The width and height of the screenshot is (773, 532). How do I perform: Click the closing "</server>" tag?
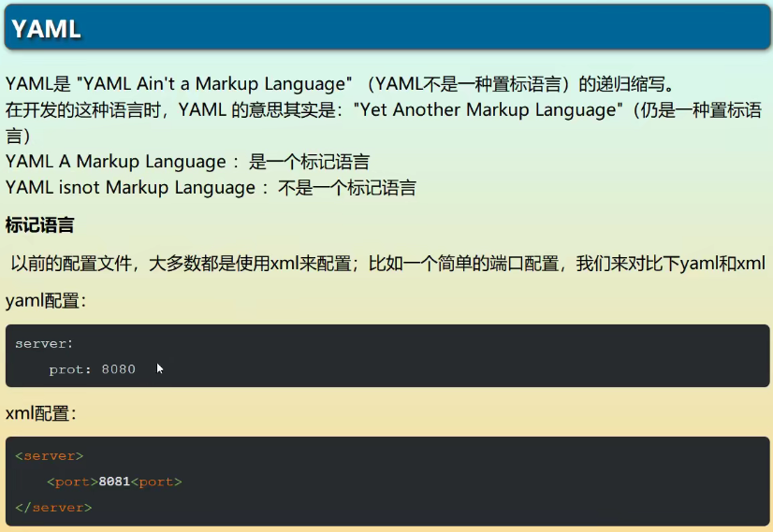[x=53, y=508]
